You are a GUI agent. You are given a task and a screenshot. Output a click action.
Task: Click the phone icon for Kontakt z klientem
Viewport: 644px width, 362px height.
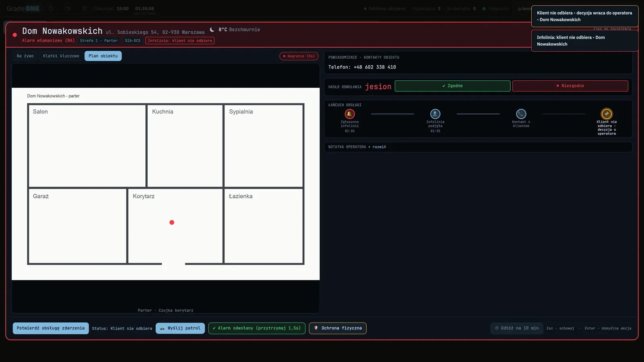pos(521,114)
